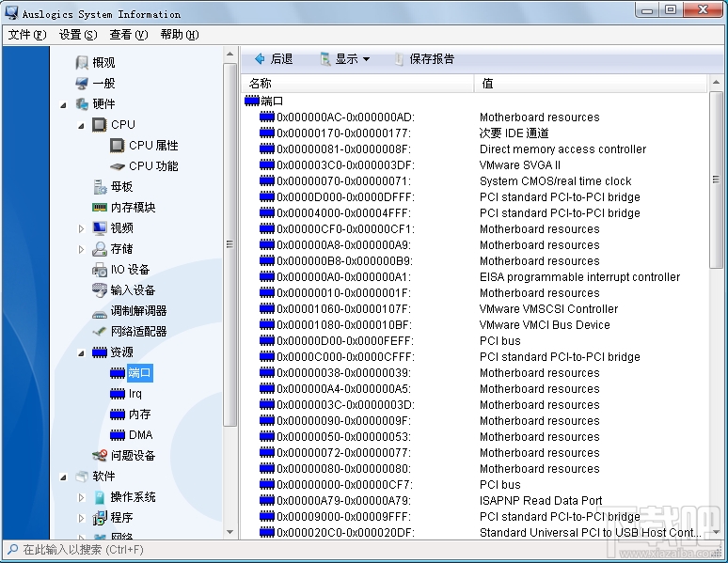Click the 端口 root chip icon in list
This screenshot has height=563, width=728.
pyautogui.click(x=252, y=101)
